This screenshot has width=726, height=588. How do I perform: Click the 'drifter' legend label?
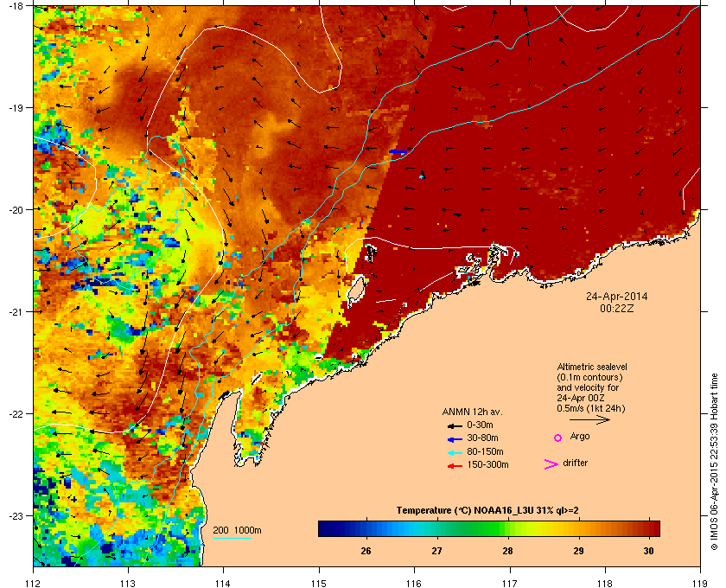pos(575,463)
